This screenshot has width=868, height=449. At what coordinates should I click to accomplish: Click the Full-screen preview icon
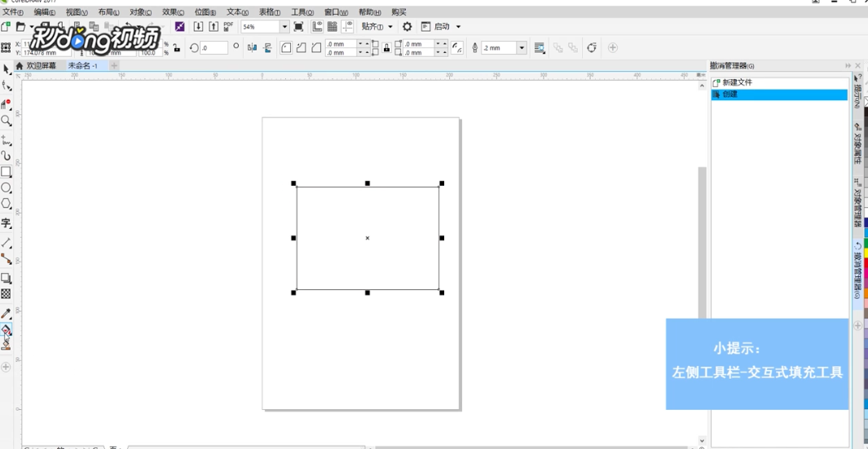click(298, 27)
